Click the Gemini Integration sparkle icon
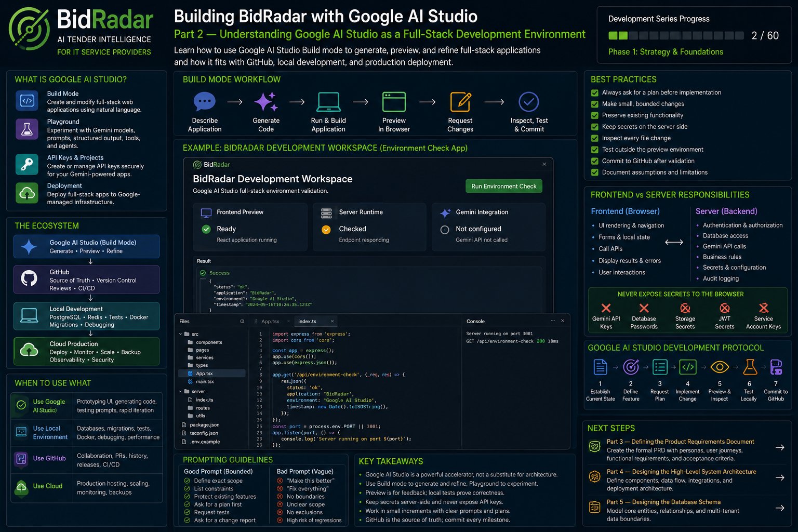 pyautogui.click(x=445, y=212)
